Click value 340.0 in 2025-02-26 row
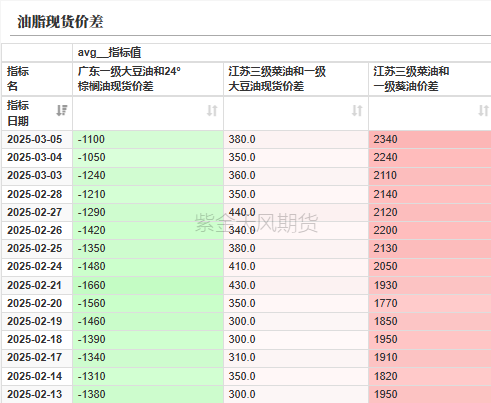 pyautogui.click(x=242, y=230)
